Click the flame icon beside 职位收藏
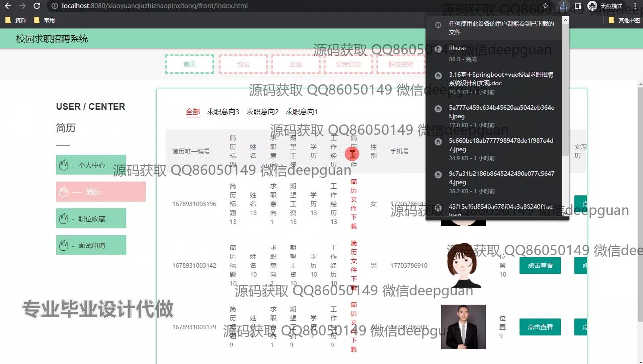The height and width of the screenshot is (364, 643). coord(63,219)
